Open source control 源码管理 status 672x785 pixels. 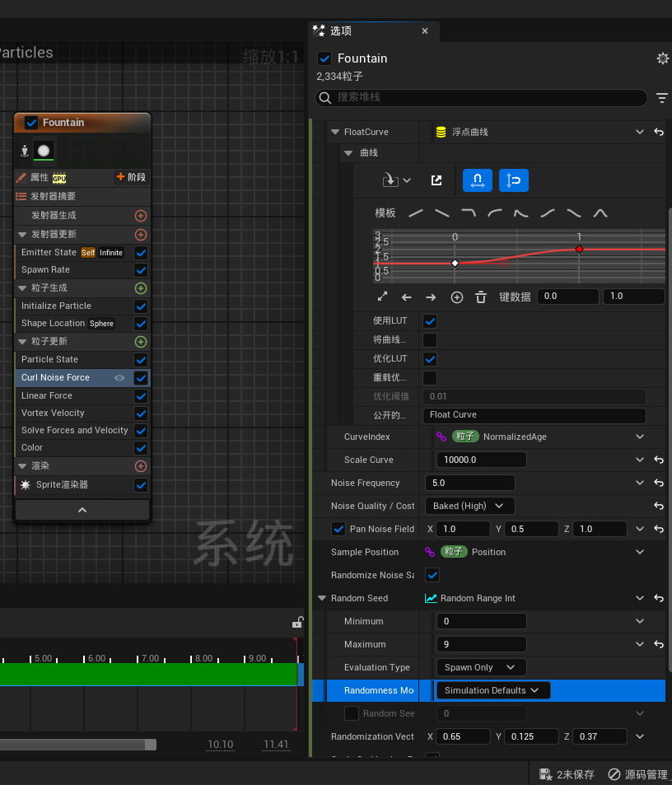pos(638,774)
